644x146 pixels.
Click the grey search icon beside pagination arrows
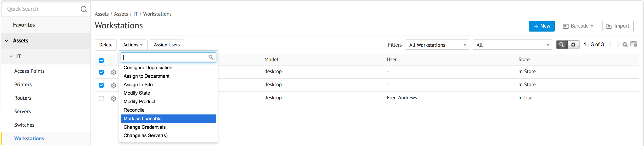[625, 44]
